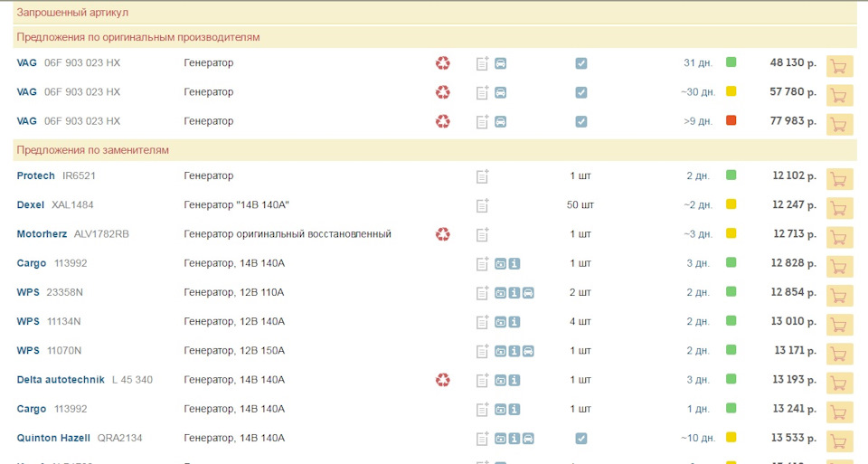
Task: Click the yellow indicator on the Dexel XAL1484 row
Action: coord(731,204)
